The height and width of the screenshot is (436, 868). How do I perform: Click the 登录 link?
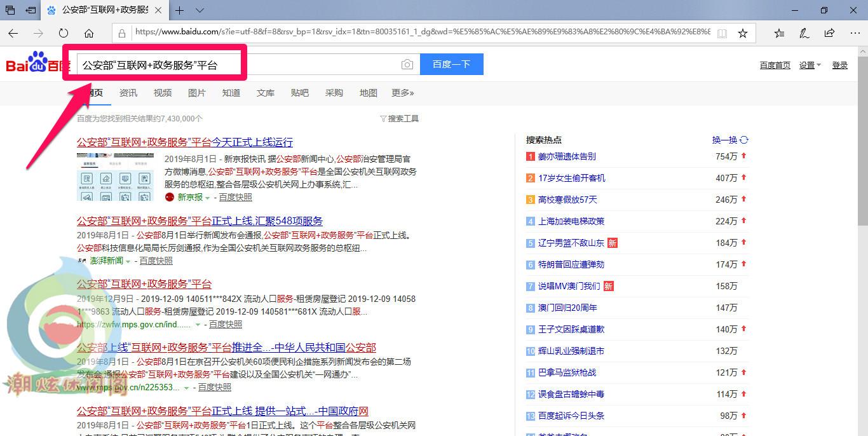[x=840, y=65]
